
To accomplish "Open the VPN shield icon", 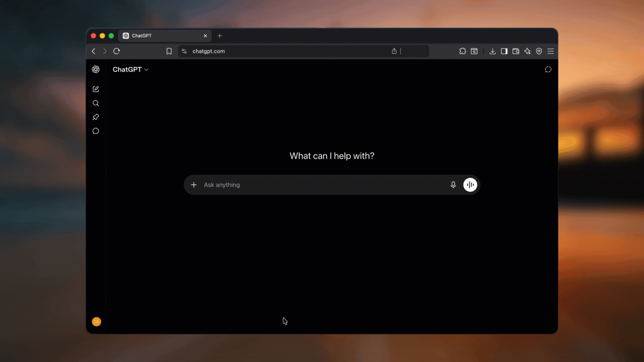I will point(539,51).
